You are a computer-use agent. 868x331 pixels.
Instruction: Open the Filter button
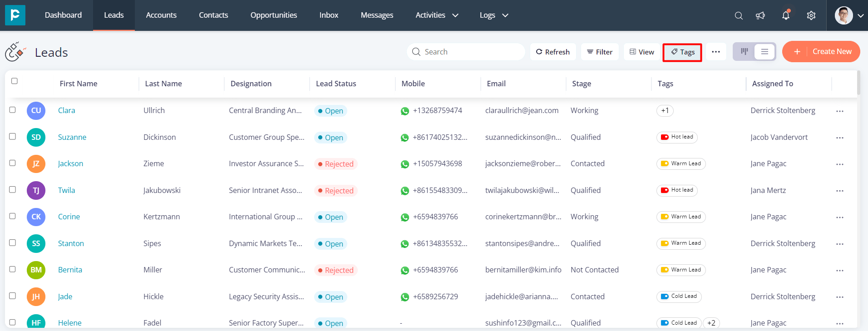click(600, 52)
